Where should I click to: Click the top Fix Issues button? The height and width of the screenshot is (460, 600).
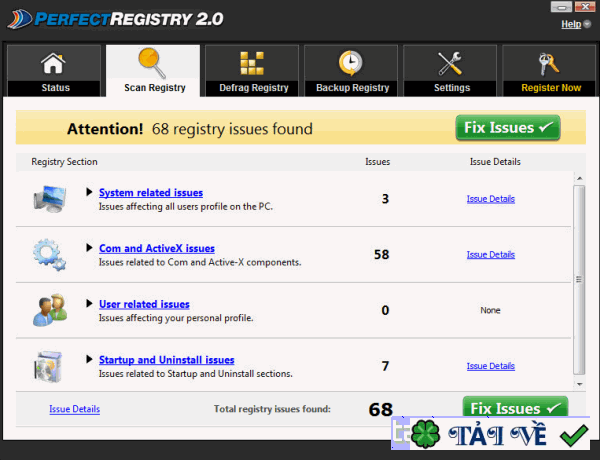point(508,127)
